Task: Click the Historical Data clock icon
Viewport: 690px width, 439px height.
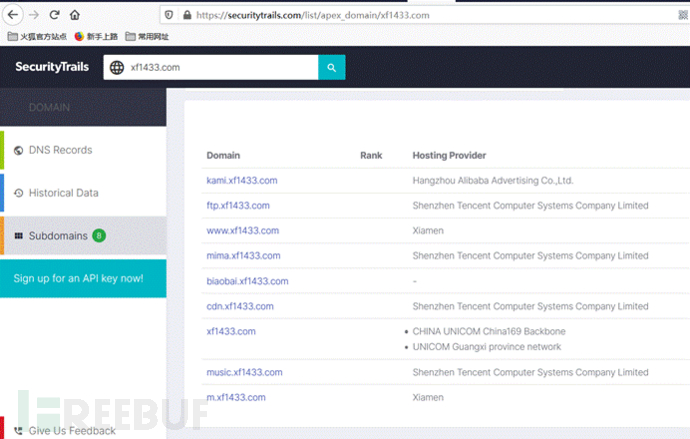Action: tap(18, 193)
